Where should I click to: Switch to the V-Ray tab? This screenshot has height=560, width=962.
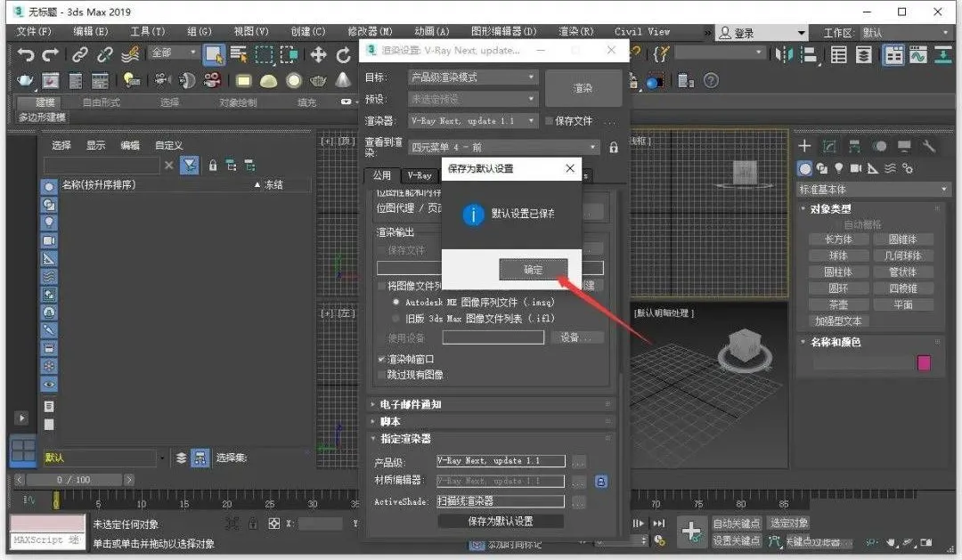tap(420, 175)
